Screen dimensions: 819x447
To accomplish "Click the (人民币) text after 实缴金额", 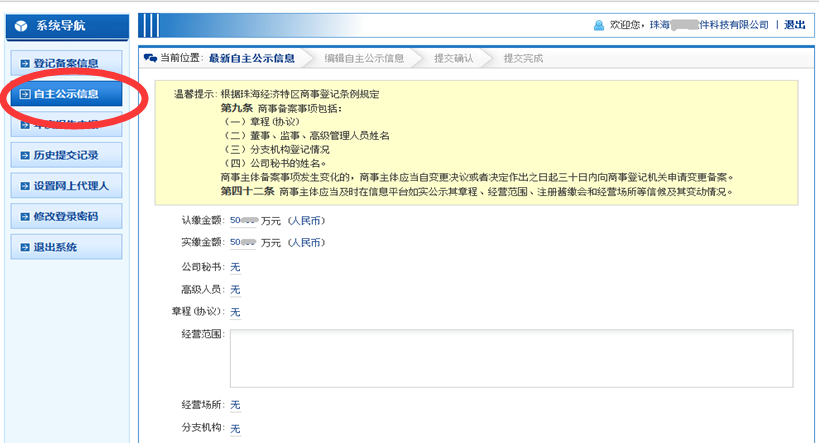I will coord(306,243).
